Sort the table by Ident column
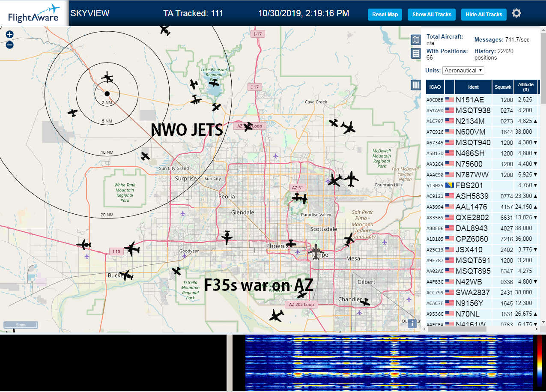 coord(473,87)
